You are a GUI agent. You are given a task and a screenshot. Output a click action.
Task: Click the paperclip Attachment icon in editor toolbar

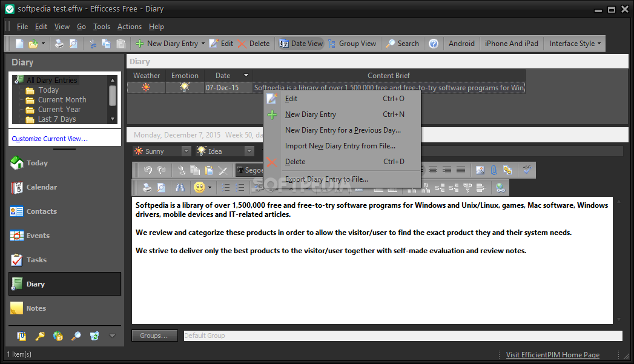(494, 170)
